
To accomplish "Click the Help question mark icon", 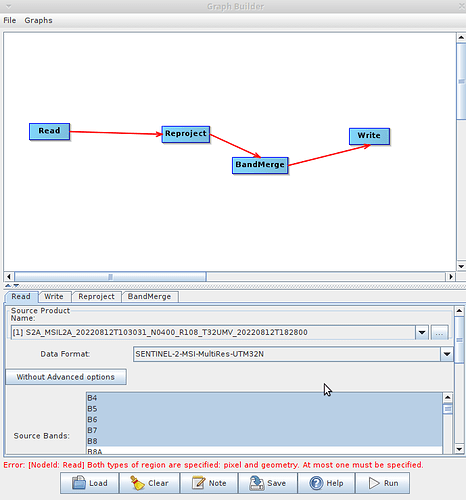I will click(x=316, y=483).
